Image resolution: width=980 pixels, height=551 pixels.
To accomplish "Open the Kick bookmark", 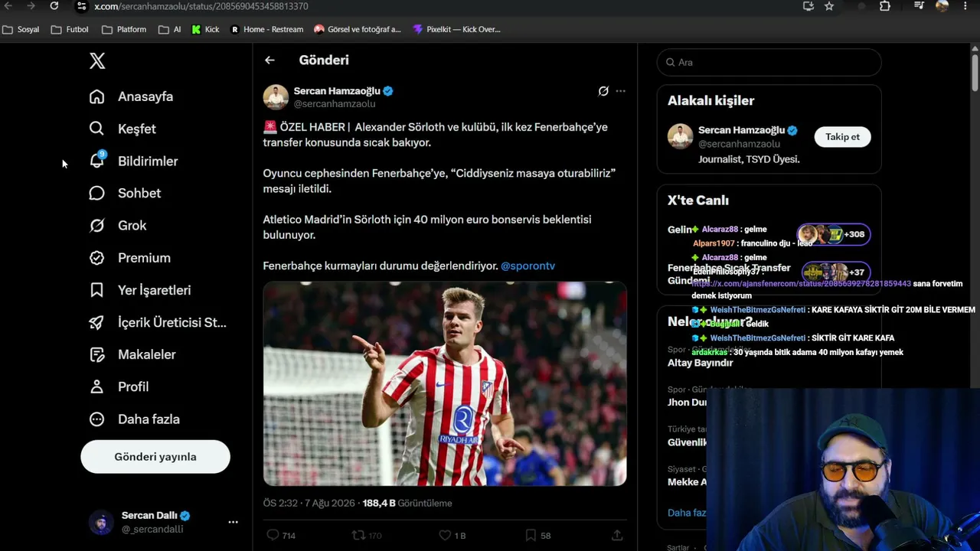I will [x=205, y=30].
